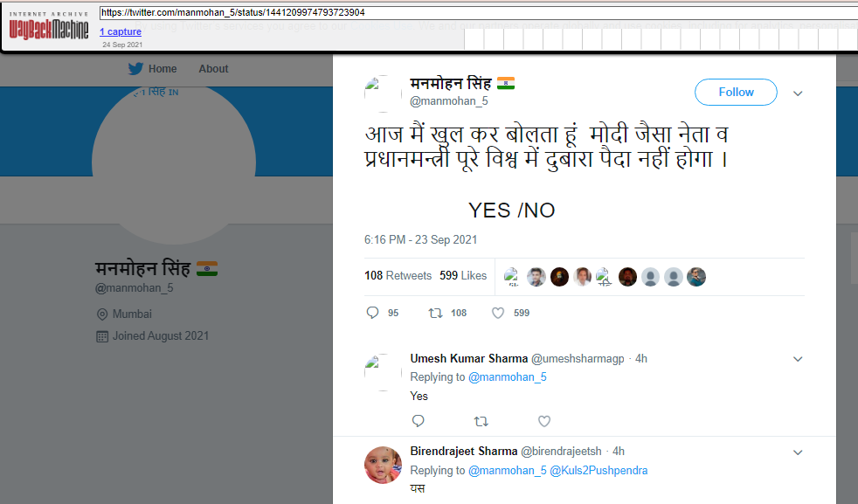Open the 1 capture link
The width and height of the screenshot is (858, 504).
pos(121,31)
